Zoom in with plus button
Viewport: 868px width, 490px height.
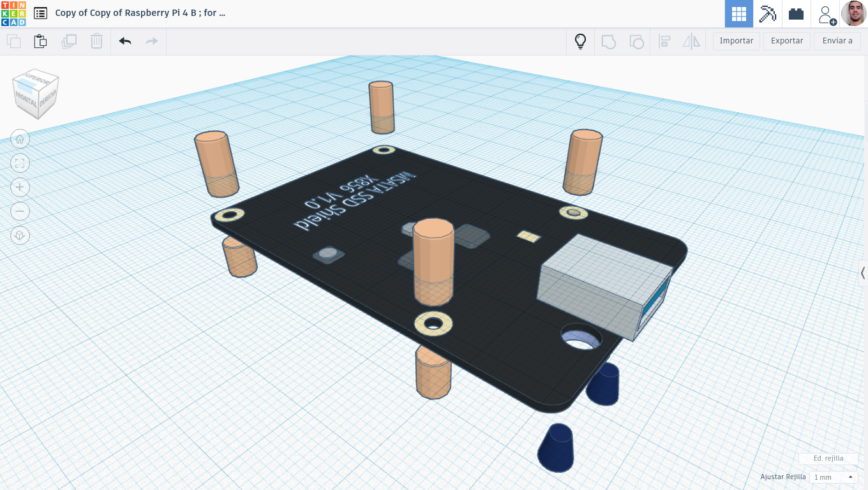(20, 188)
